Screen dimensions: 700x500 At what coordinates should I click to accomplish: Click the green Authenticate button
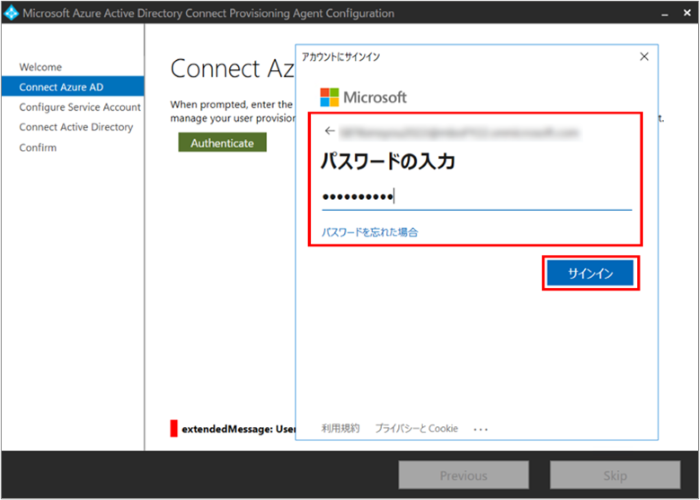(222, 142)
